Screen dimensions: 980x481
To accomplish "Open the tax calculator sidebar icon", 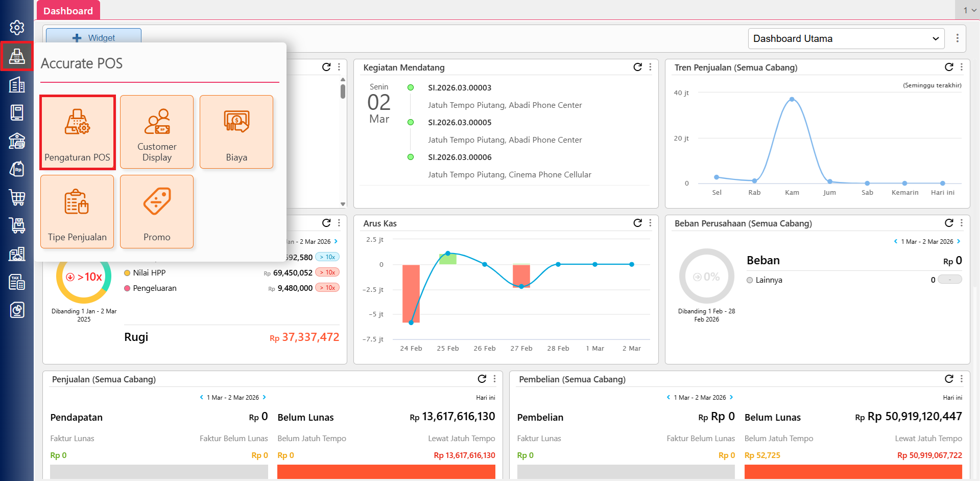I will tap(17, 282).
